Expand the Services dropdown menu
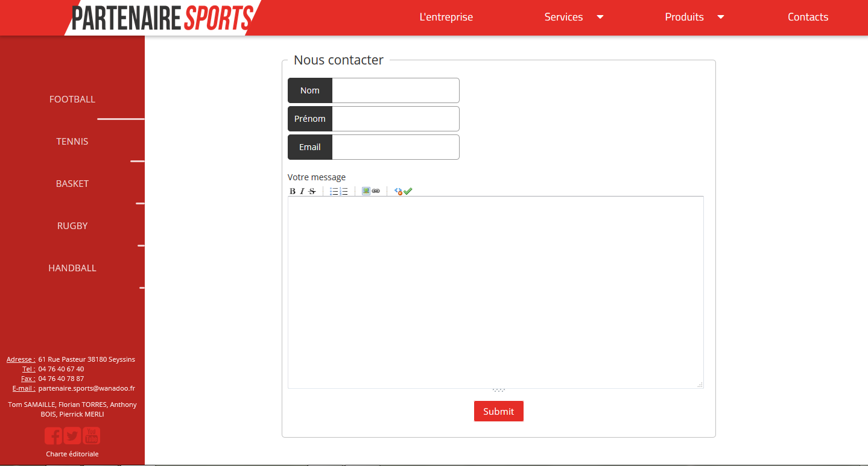The image size is (868, 466). point(600,17)
